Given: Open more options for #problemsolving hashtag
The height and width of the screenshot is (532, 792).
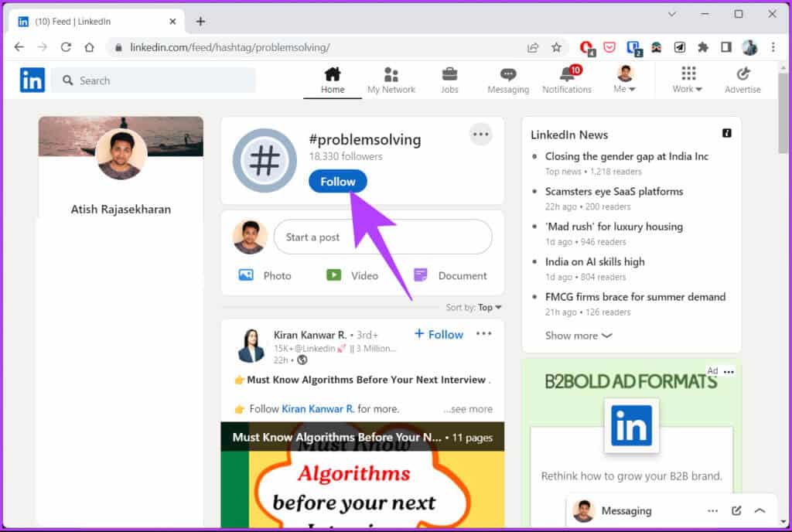Looking at the screenshot, I should tap(480, 135).
